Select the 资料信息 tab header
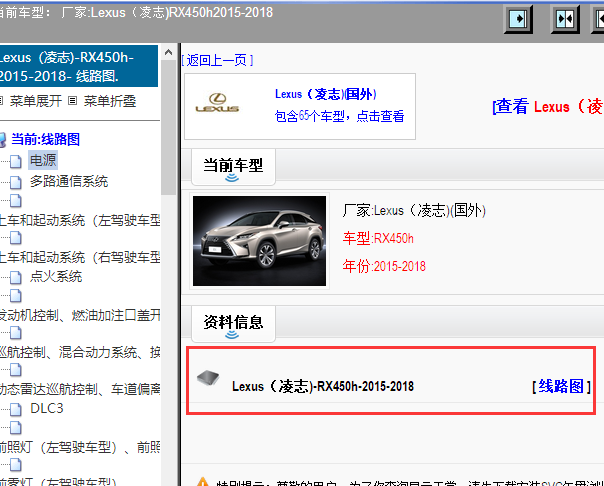 (x=233, y=324)
